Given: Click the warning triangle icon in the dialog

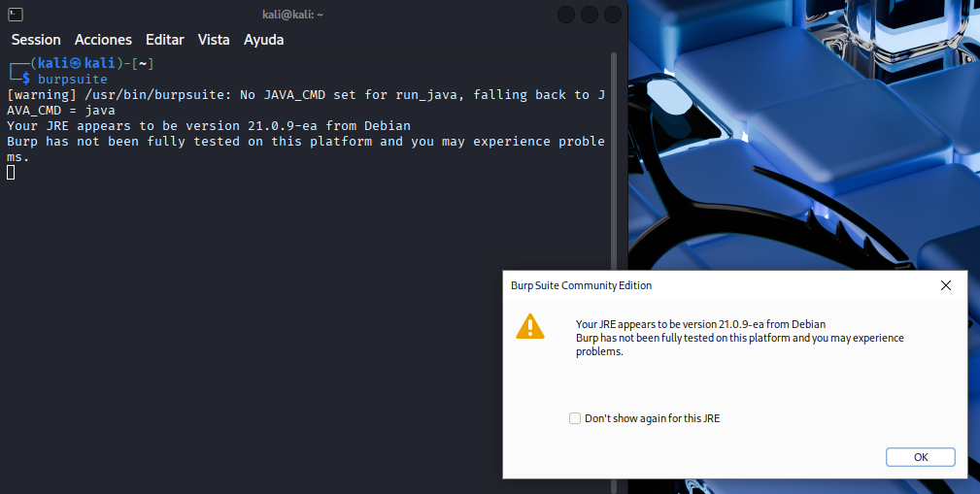Looking at the screenshot, I should 530,326.
